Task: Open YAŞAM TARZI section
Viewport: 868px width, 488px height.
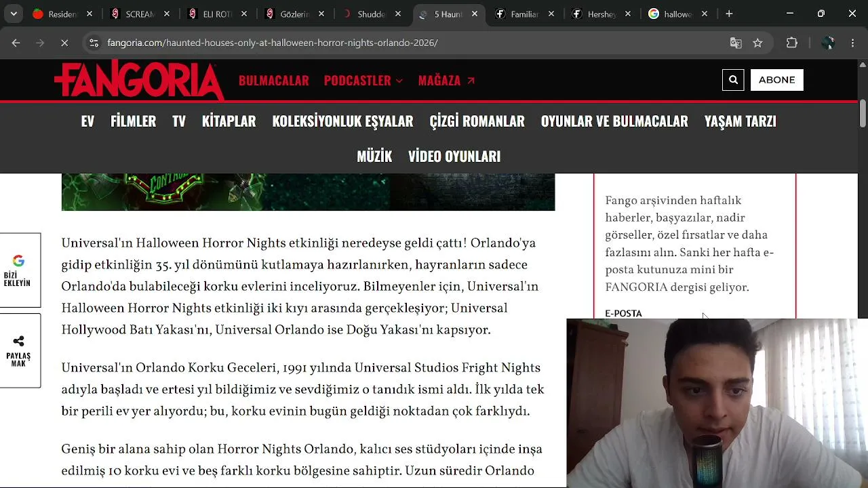Action: 741,121
